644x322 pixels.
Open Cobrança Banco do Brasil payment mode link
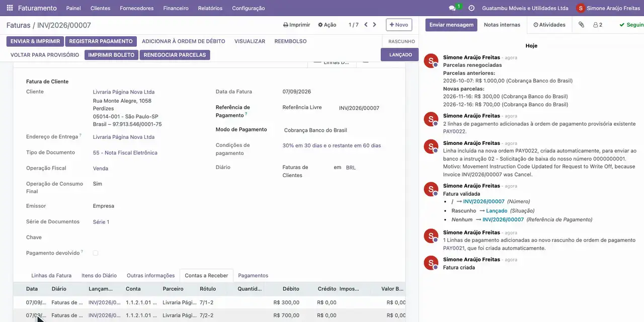coord(315,130)
